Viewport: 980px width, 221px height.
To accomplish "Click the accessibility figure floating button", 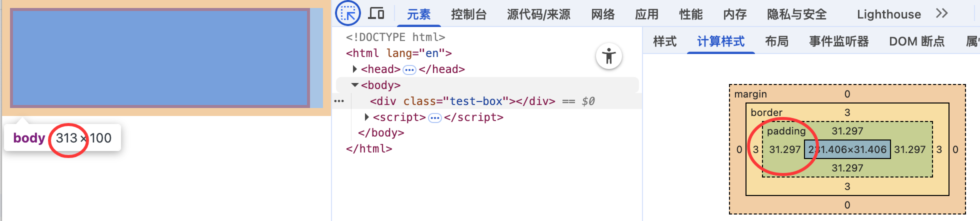I will [x=609, y=56].
